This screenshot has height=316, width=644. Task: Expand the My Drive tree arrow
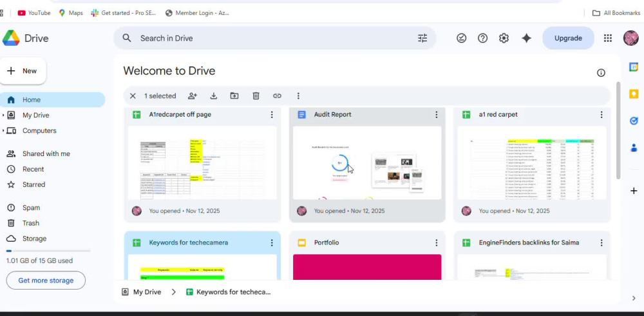pos(3,115)
